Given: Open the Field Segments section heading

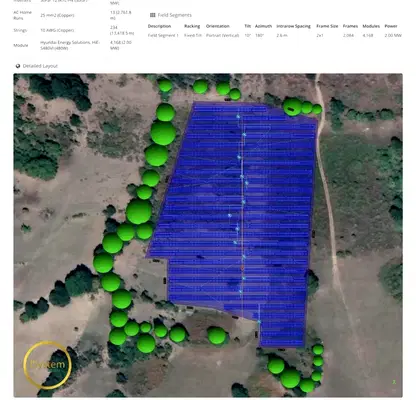Looking at the screenshot, I should tap(174, 15).
